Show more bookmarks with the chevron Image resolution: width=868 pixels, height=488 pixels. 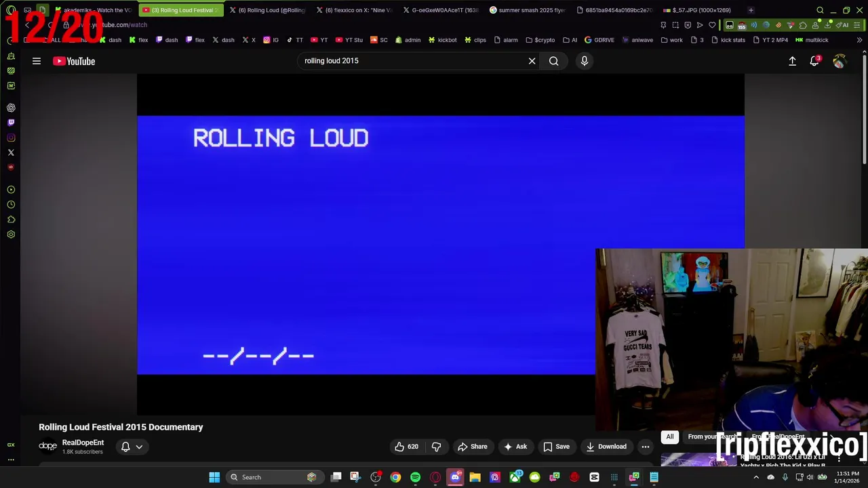coord(859,40)
